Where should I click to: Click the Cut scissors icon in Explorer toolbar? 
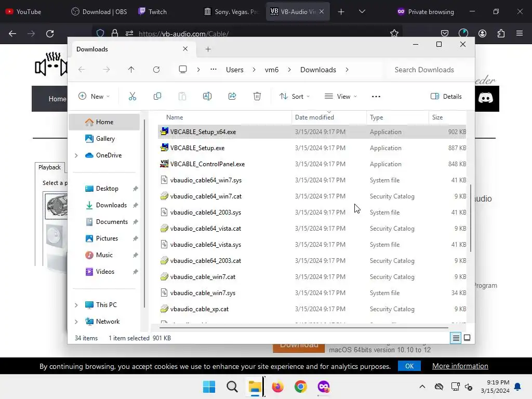click(x=132, y=96)
